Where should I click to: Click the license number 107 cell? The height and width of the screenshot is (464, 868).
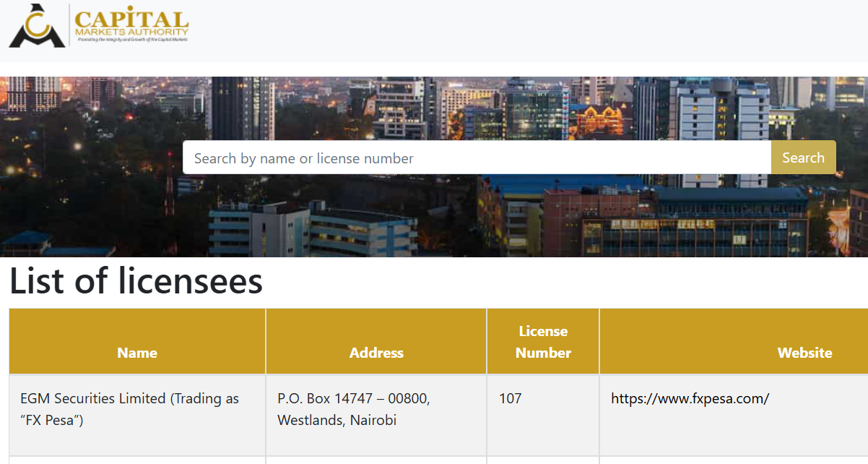coord(510,398)
